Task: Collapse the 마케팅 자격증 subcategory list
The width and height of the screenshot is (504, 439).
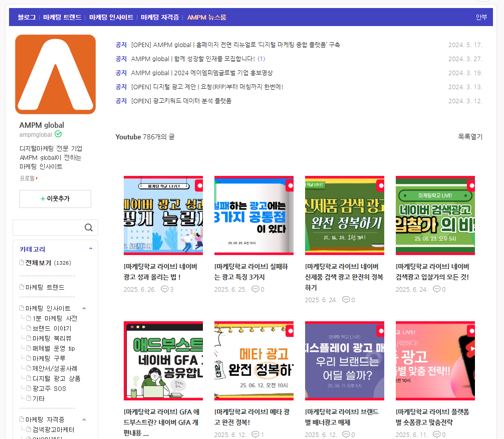Action: 84,419
